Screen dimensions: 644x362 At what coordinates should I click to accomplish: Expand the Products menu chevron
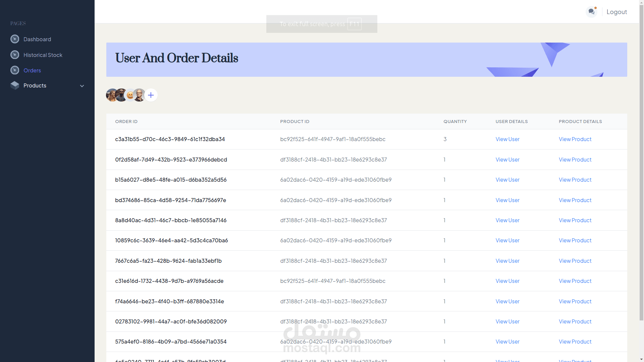[x=82, y=86]
